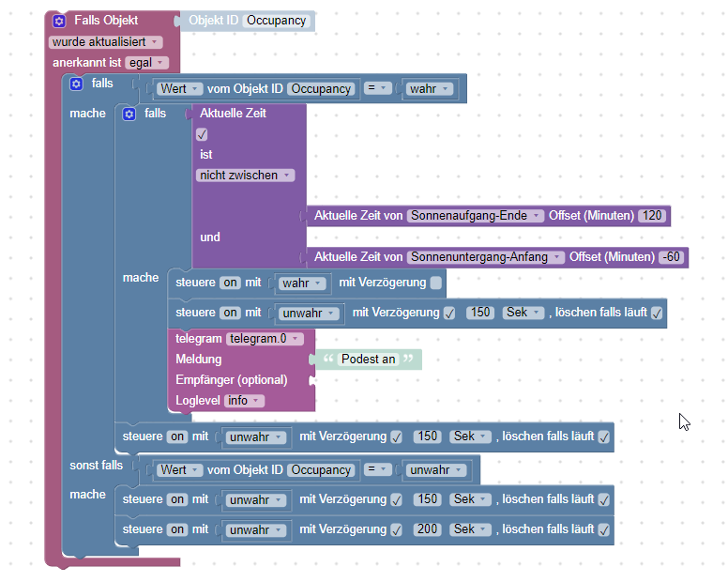Open Loglevel info dropdown
Viewport: 728px width, 582px height.
244,401
